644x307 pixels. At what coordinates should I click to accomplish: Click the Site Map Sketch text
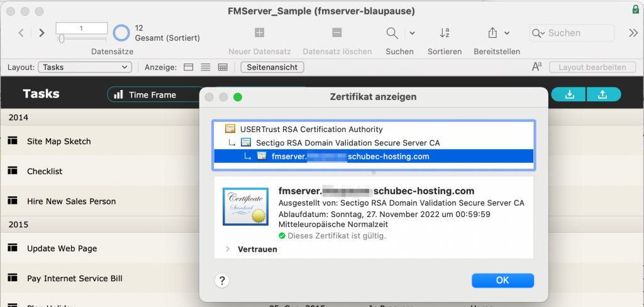(x=58, y=142)
